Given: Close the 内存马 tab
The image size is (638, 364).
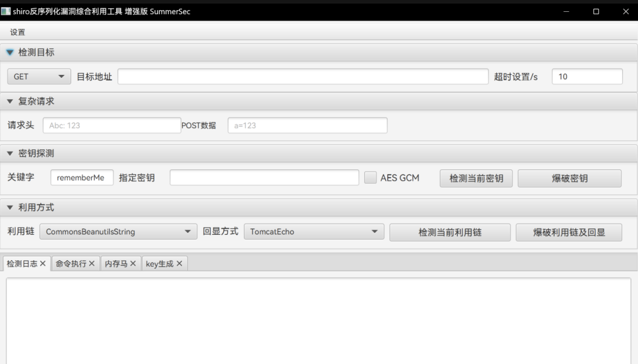Looking at the screenshot, I should (x=133, y=264).
